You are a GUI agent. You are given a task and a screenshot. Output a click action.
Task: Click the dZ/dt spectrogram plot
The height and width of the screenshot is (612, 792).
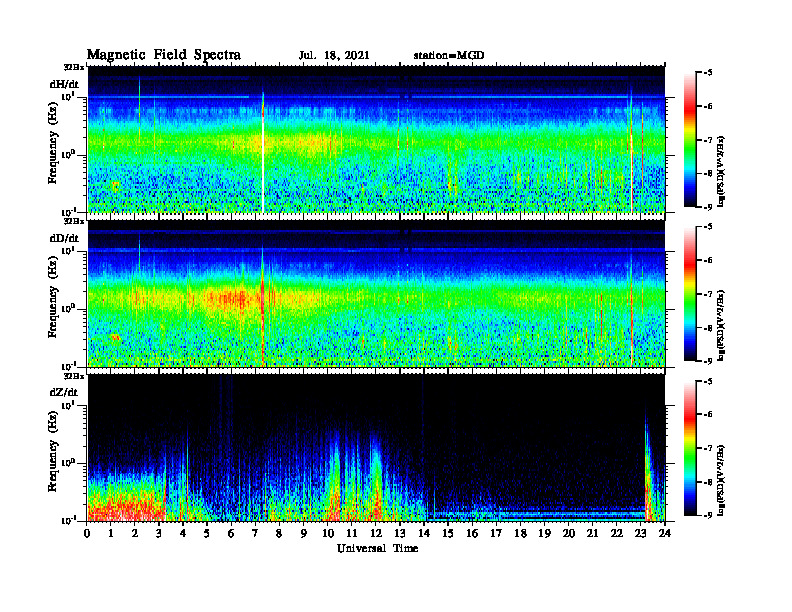376,448
